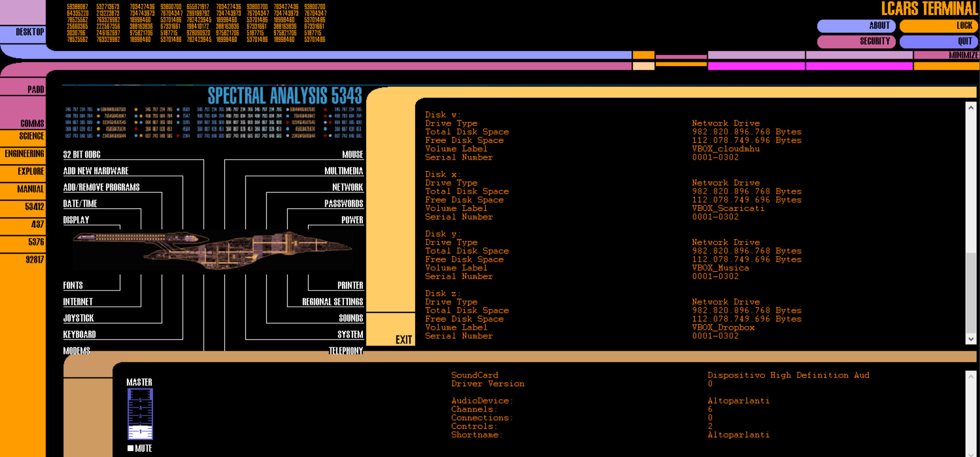980x457 pixels.
Task: Click the QUIT button
Action: (939, 41)
